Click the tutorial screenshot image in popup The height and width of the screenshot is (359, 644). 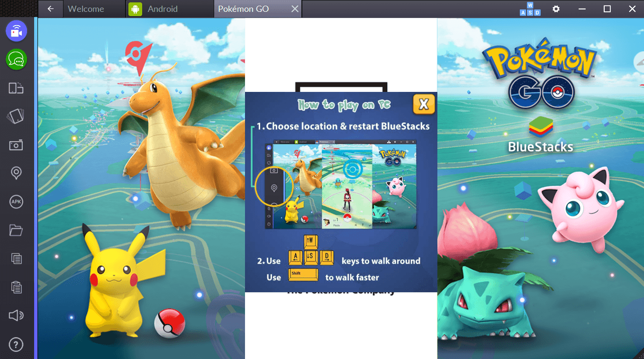tap(340, 184)
